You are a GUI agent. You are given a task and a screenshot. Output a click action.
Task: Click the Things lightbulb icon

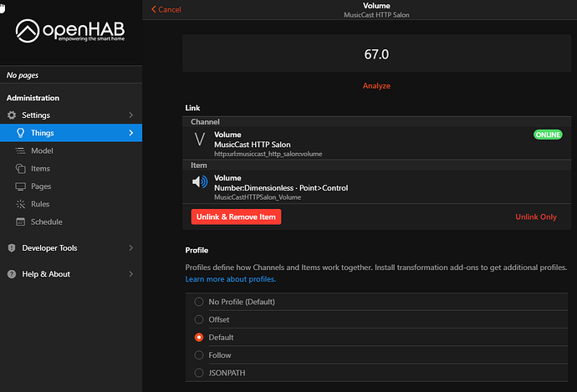click(x=21, y=133)
